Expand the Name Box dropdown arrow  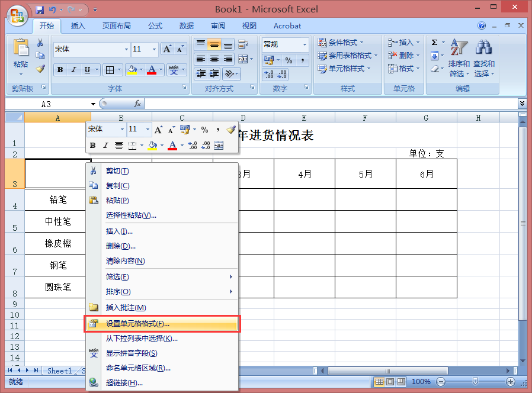pyautogui.click(x=93, y=104)
